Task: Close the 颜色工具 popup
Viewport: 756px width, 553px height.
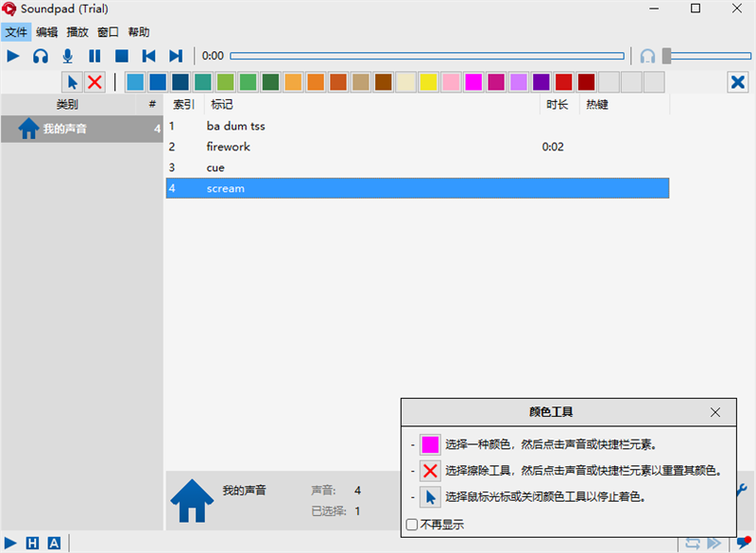Action: pos(715,412)
